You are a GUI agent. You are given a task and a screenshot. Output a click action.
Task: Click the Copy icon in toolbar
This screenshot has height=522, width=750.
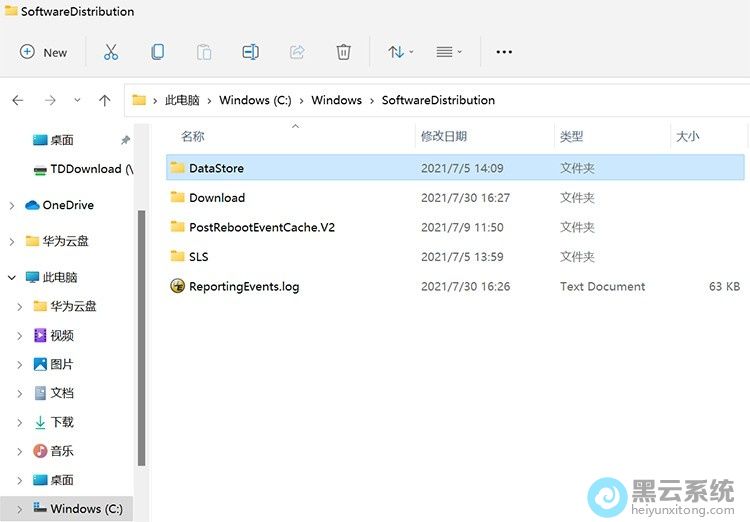pos(158,52)
